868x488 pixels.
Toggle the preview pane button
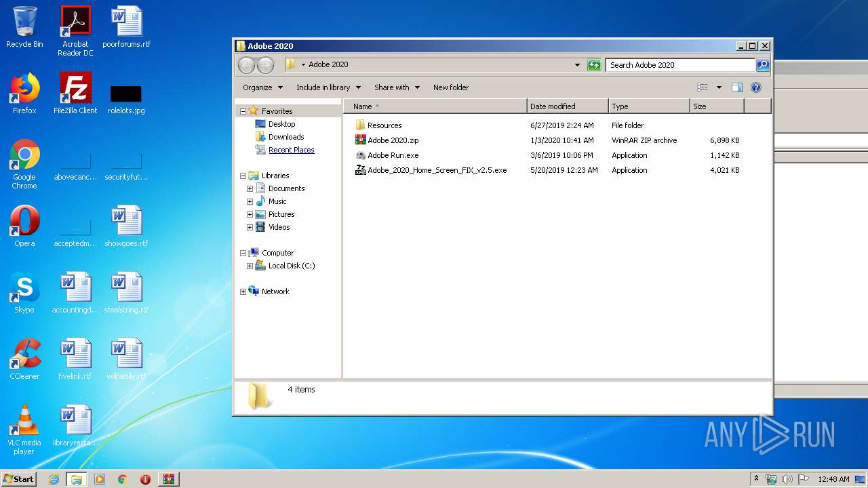pyautogui.click(x=737, y=87)
